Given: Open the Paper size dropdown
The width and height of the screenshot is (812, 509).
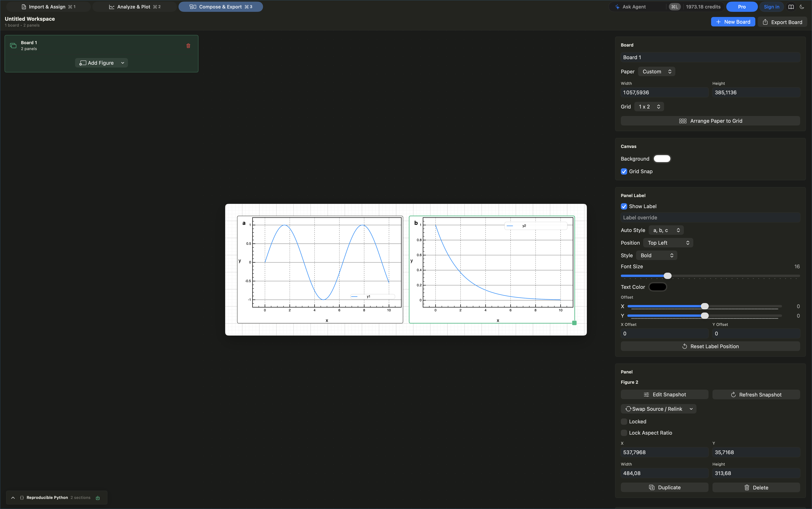Looking at the screenshot, I should pyautogui.click(x=656, y=72).
